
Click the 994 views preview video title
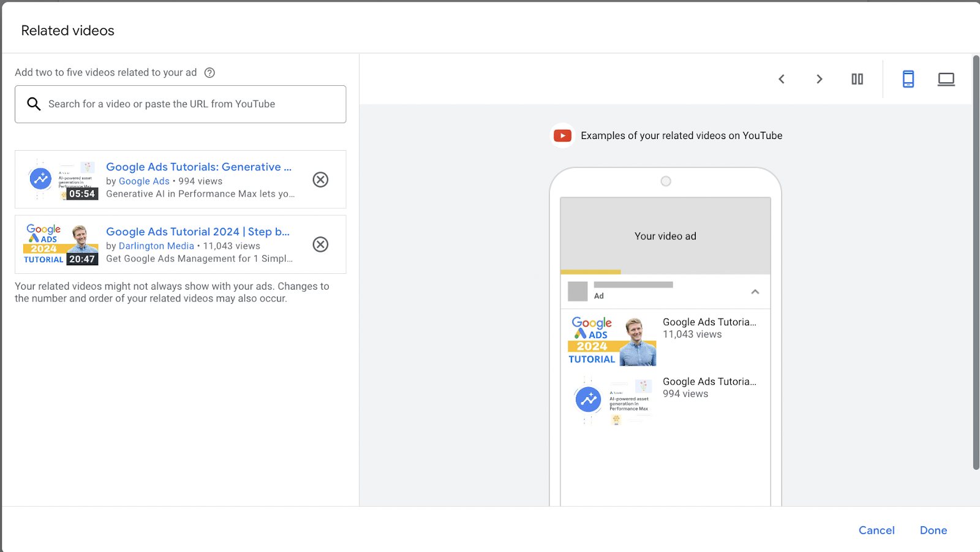point(709,382)
